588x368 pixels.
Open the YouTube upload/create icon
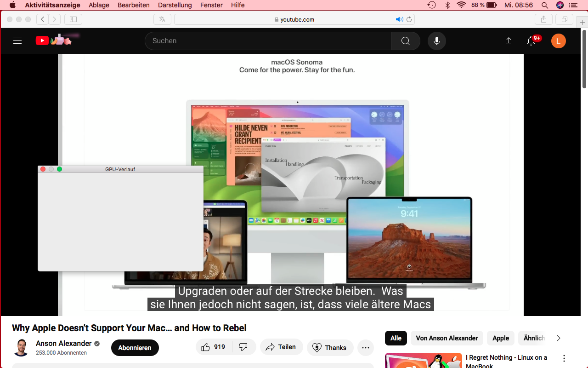click(x=509, y=41)
